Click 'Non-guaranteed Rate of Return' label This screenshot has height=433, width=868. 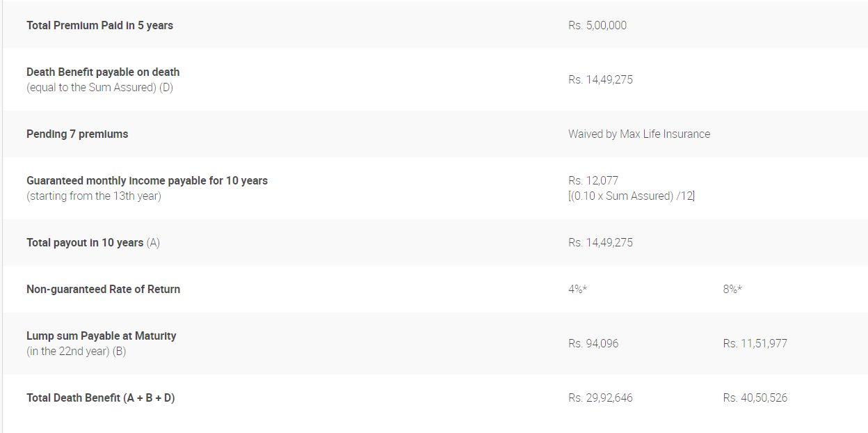coord(103,289)
